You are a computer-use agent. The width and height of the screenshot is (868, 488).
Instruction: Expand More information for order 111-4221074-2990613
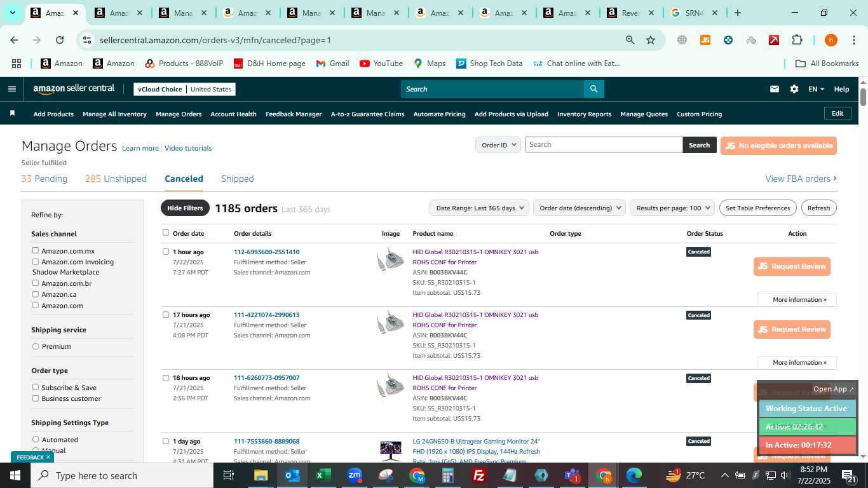[797, 362]
